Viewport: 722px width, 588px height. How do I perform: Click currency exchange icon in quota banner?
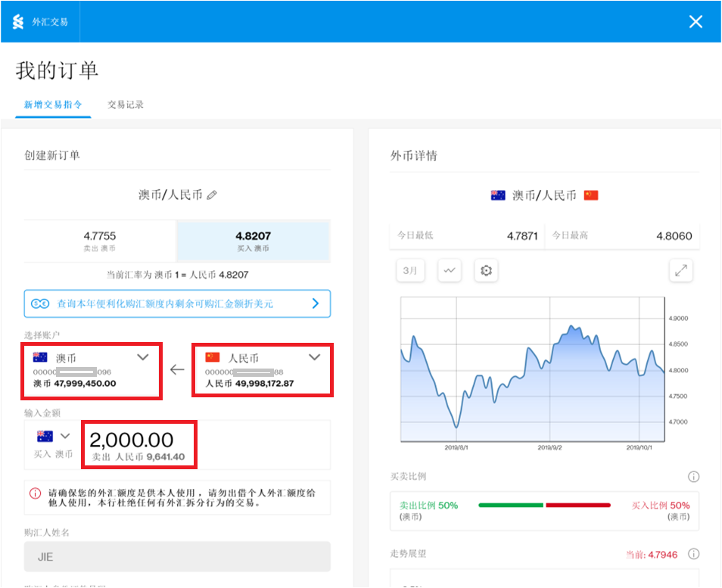click(x=40, y=303)
